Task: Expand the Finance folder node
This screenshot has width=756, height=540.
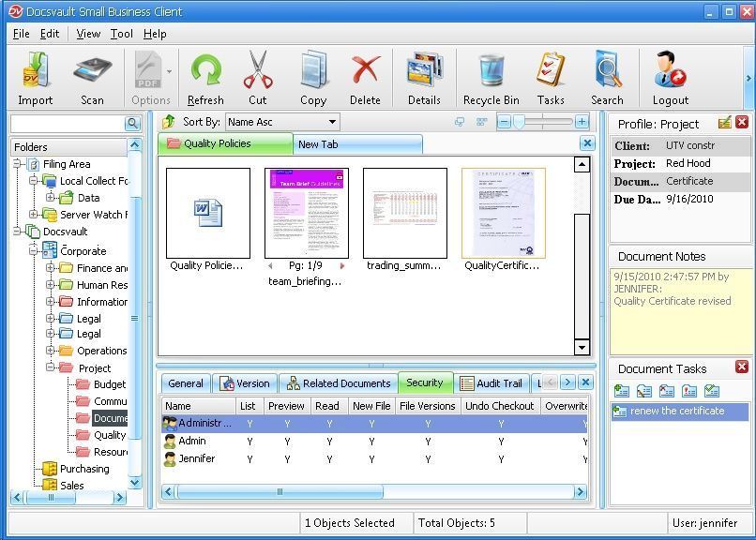Action: 51,268
